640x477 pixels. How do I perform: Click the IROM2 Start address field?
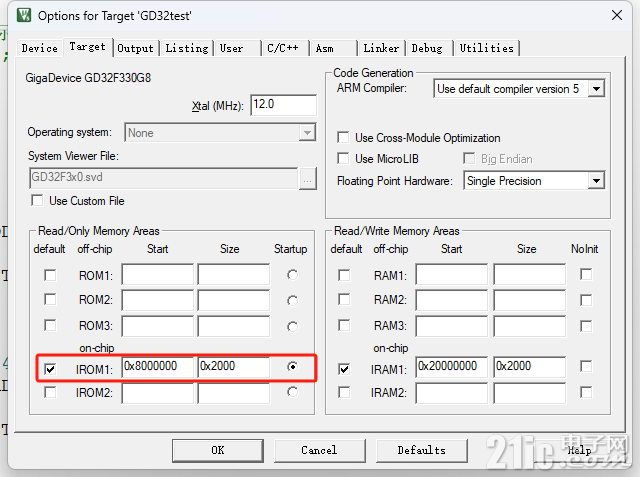click(x=157, y=393)
